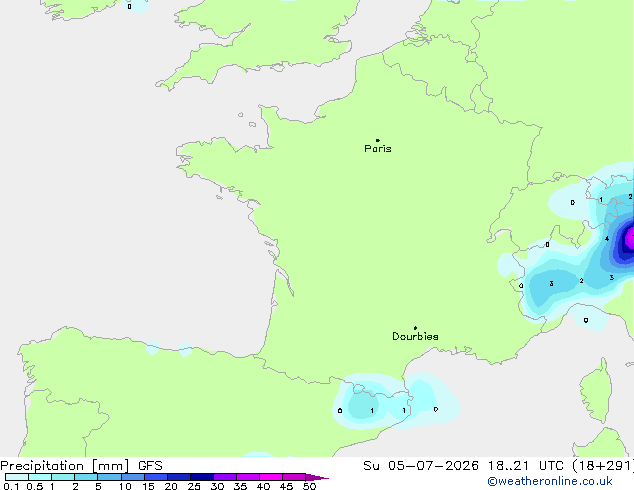The width and height of the screenshot is (634, 490).
Task: Pick the purple legend swatch between 30 and 35
Action: tap(225, 477)
